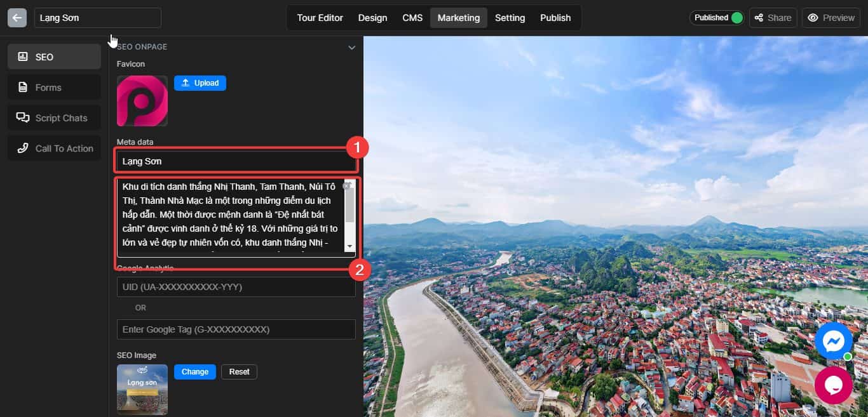Image resolution: width=868 pixels, height=417 pixels.
Task: Upload a new favicon
Action: (200, 83)
